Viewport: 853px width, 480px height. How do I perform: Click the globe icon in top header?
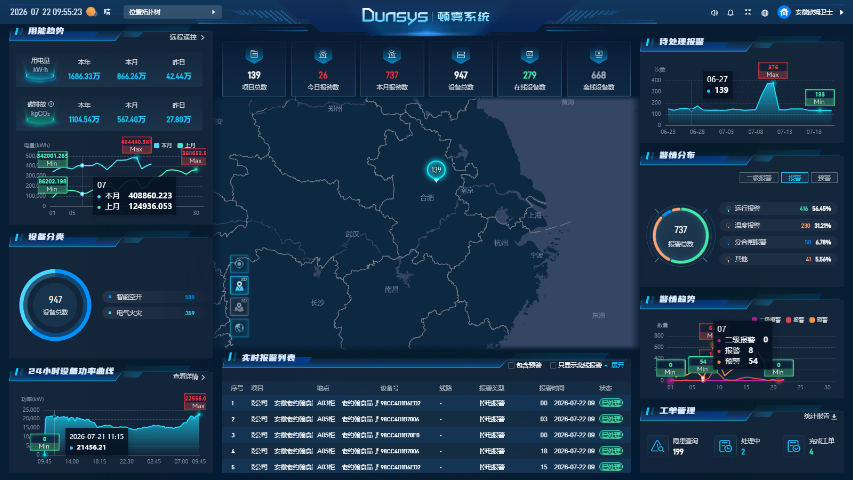[765, 13]
